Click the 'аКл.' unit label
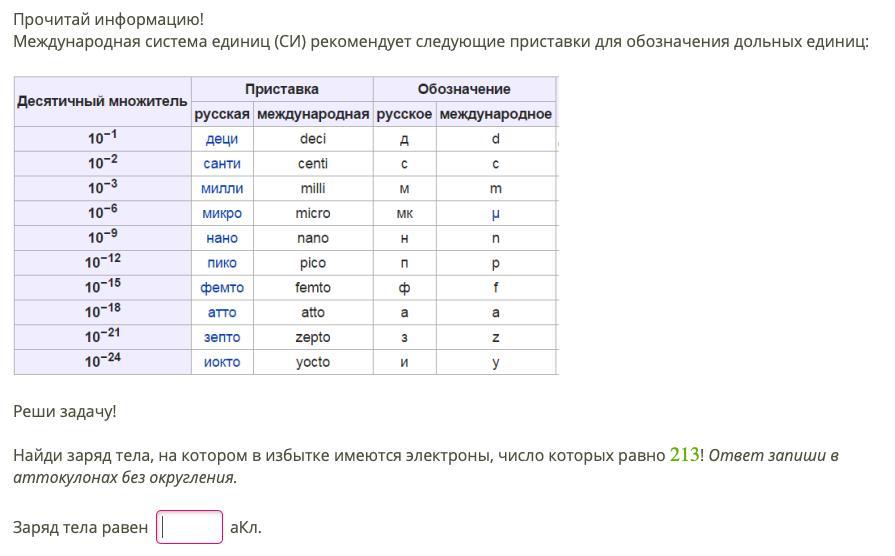The width and height of the screenshot is (895, 556). point(246,527)
